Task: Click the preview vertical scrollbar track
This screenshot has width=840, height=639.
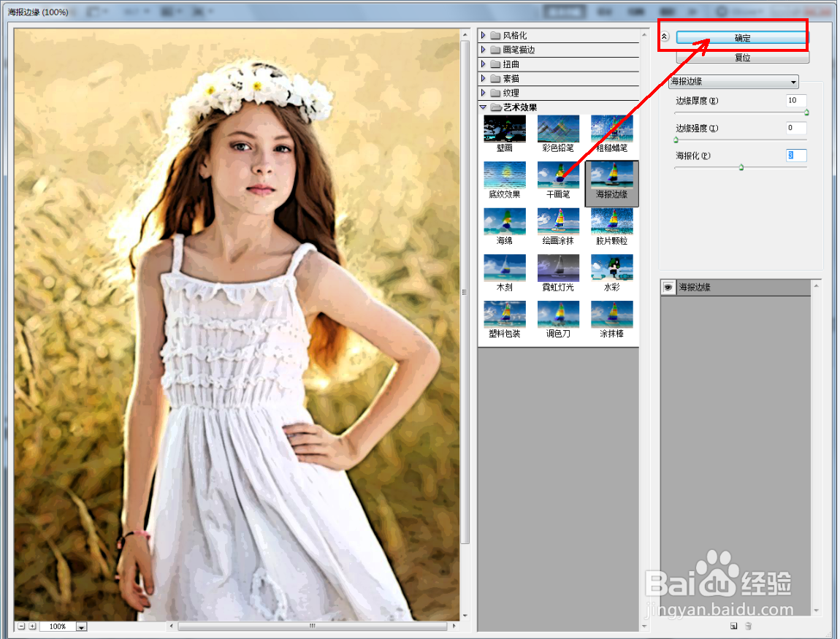Action: coord(465,292)
